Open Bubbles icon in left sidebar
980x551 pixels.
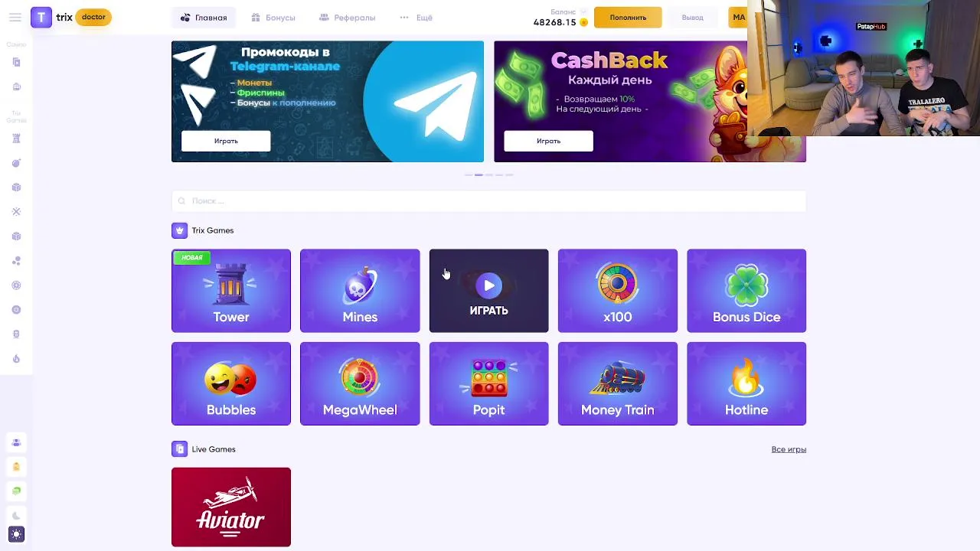pos(16,261)
